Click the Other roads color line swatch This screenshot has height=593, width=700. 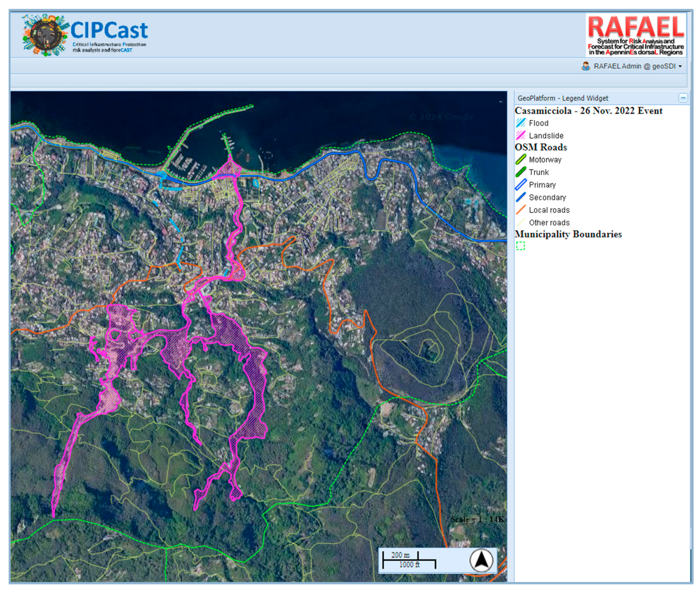coord(520,222)
